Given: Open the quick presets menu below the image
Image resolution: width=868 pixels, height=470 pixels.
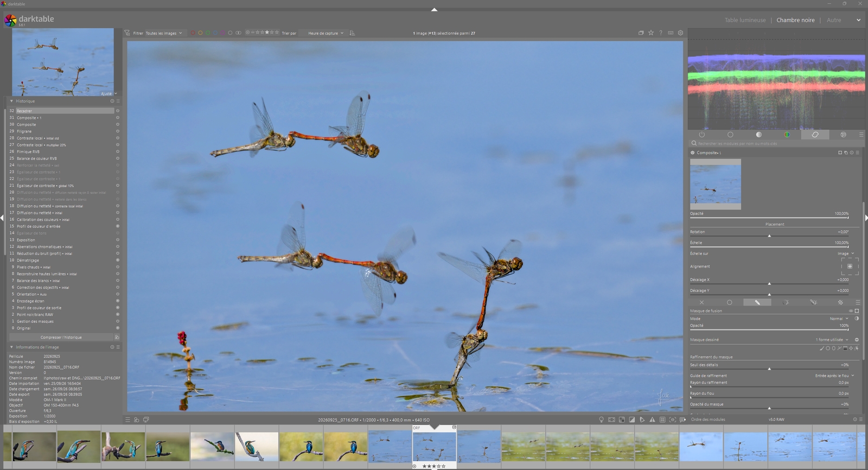Looking at the screenshot, I should coord(127,420).
